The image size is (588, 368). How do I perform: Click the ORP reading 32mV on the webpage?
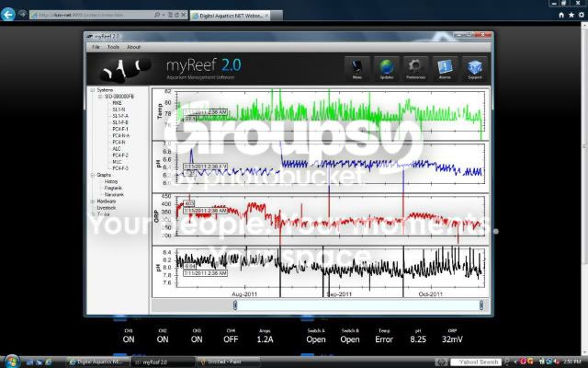point(452,339)
